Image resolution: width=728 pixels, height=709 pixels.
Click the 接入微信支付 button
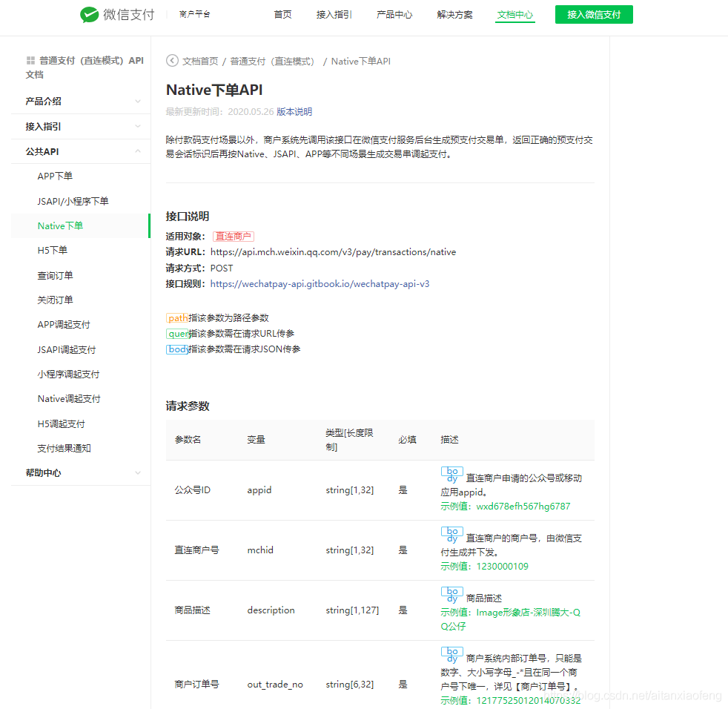(593, 14)
